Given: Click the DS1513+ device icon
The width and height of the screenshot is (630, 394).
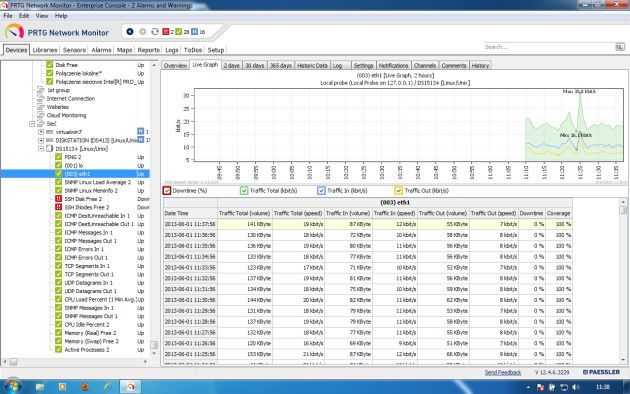Looking at the screenshot, I should tap(49, 149).
